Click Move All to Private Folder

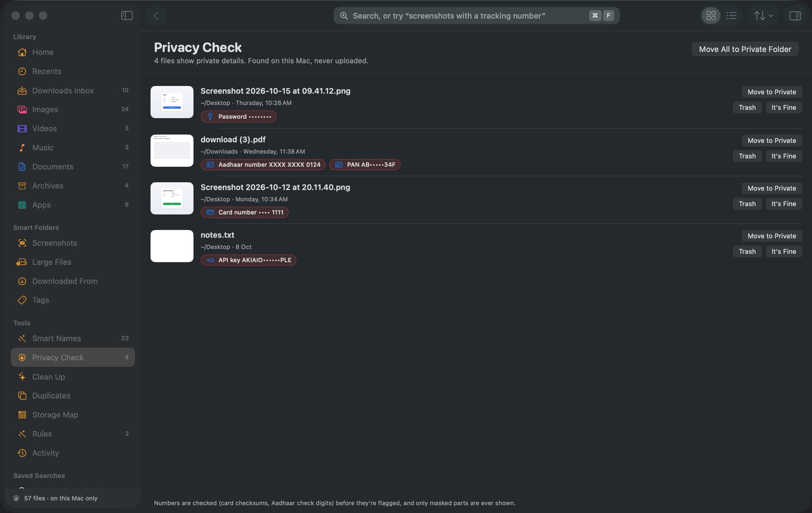(x=745, y=49)
